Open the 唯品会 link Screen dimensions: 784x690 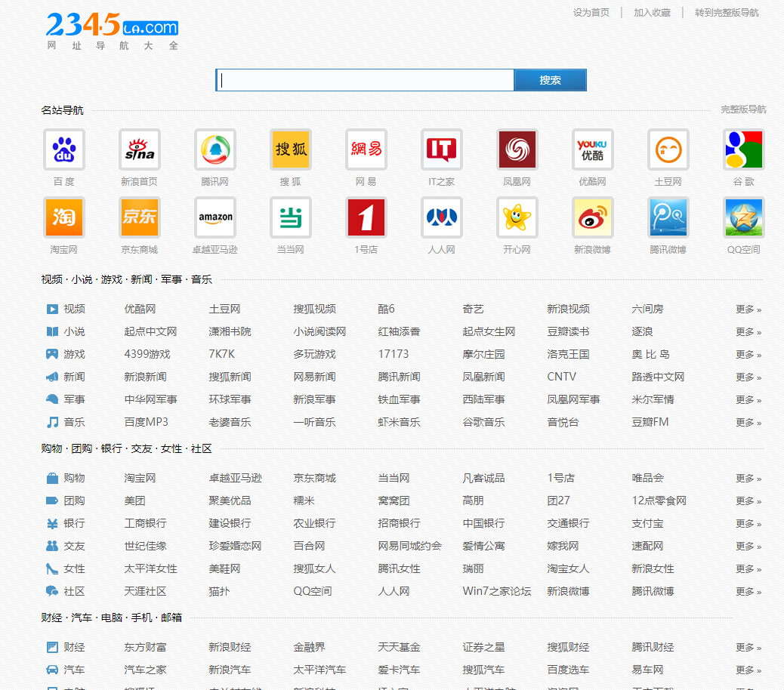pyautogui.click(x=647, y=478)
